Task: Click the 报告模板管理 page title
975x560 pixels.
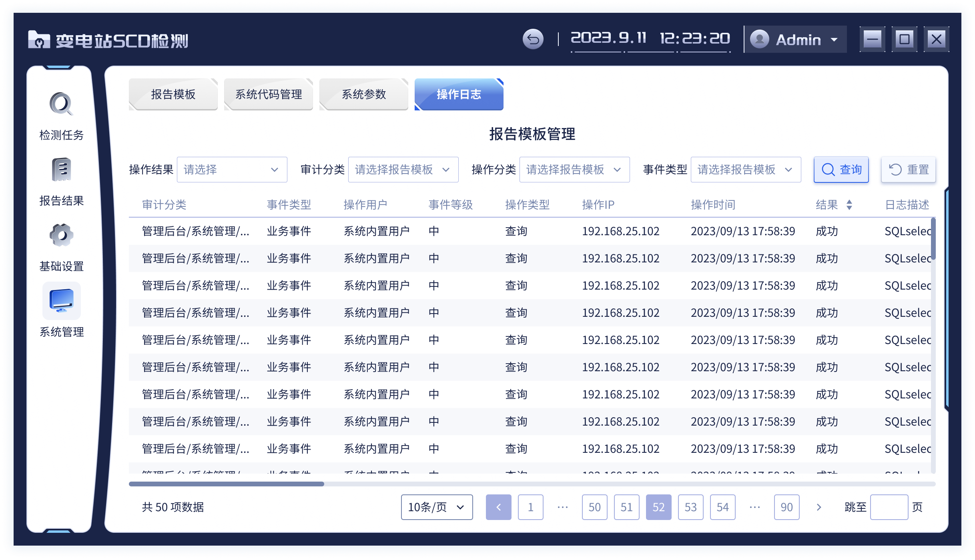Action: pos(532,134)
